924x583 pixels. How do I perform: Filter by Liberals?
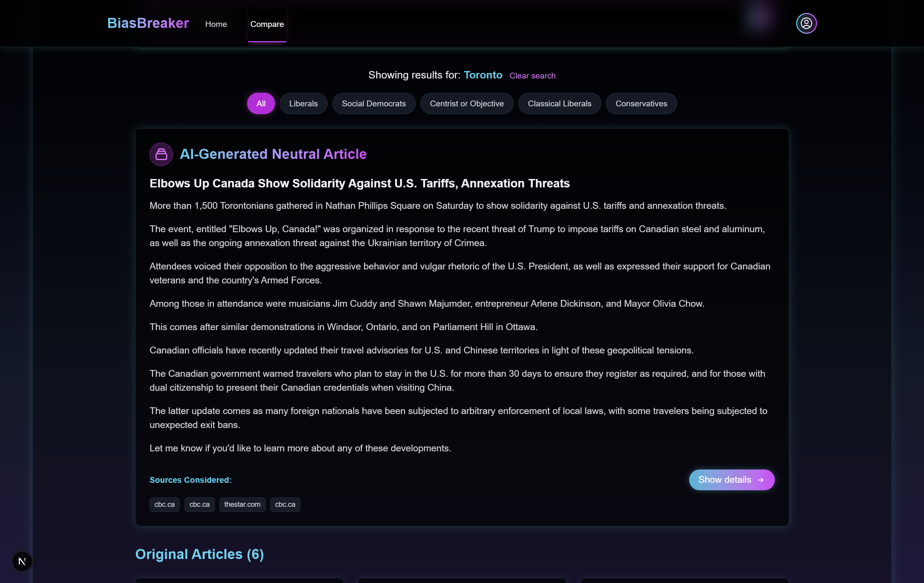(x=303, y=103)
